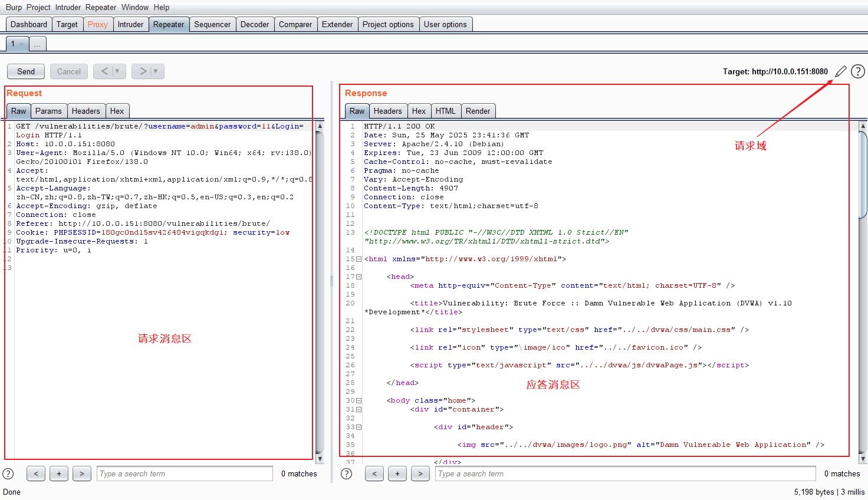Viewport: 868px width, 500px height.
Task: Go back in request history
Action: (104, 71)
